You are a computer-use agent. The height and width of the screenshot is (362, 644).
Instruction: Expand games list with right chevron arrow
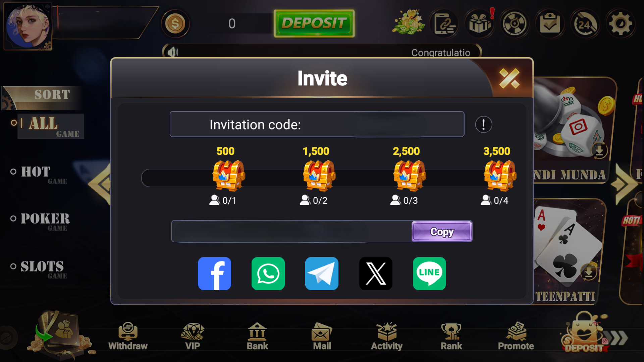pyautogui.click(x=624, y=184)
